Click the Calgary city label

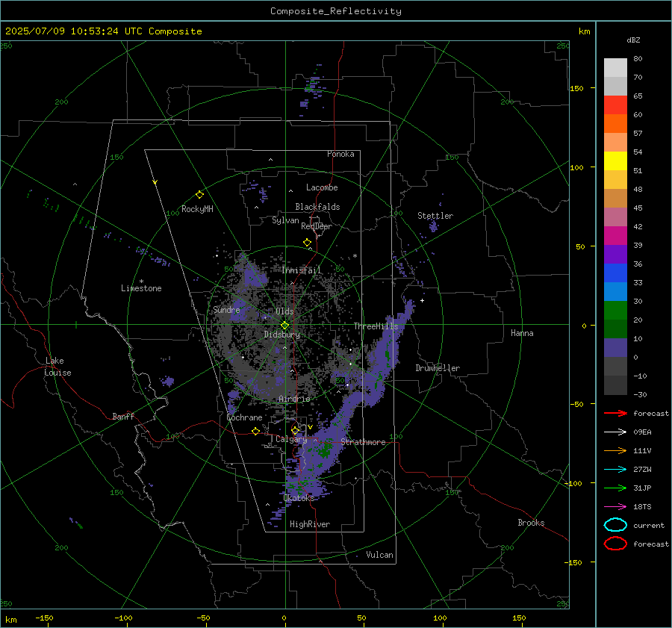(291, 439)
